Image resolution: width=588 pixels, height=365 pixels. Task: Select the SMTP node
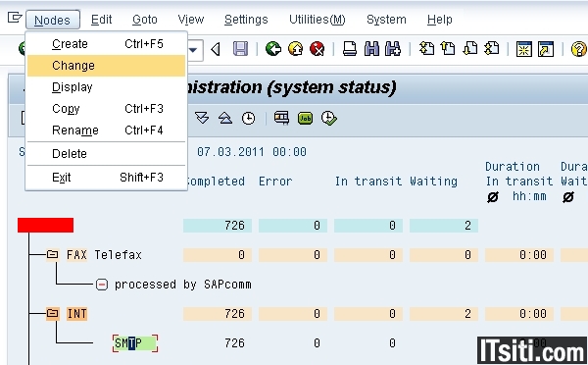[x=135, y=343]
